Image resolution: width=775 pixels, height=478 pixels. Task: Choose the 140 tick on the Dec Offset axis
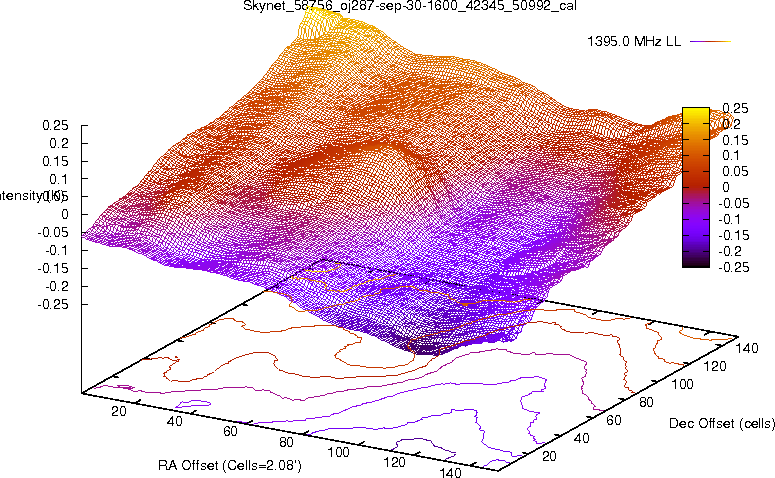747,348
